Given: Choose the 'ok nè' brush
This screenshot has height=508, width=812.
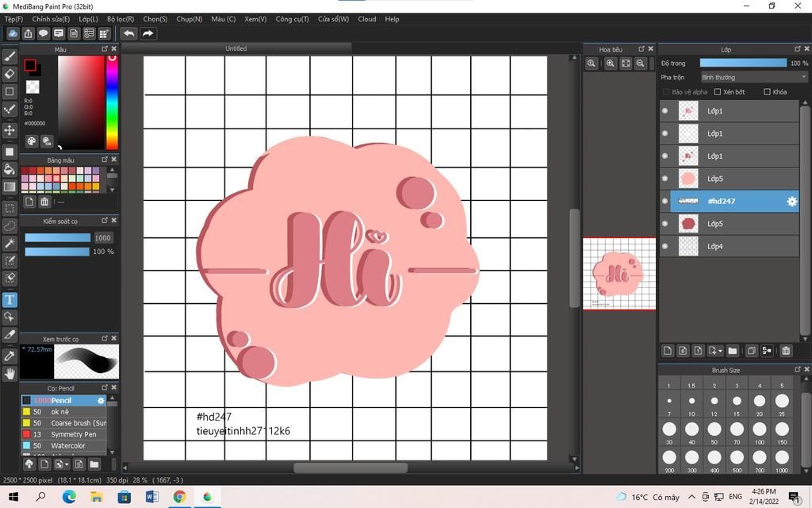Looking at the screenshot, I should point(63,412).
